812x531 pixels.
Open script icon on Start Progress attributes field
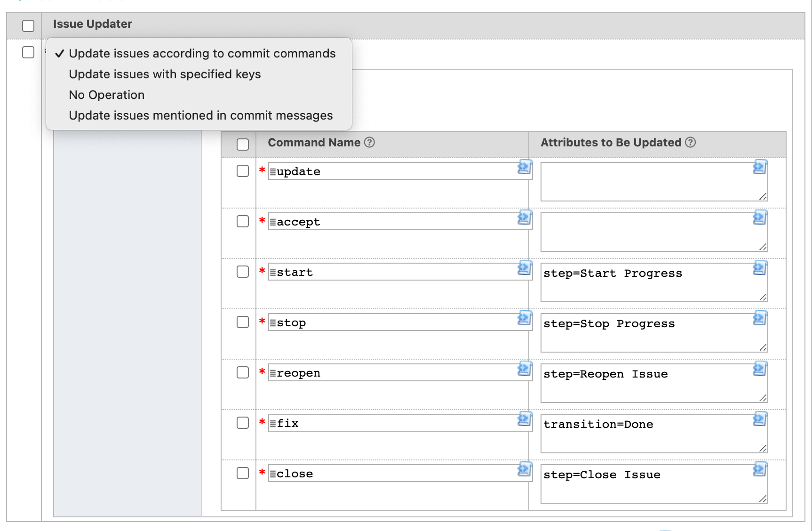click(760, 268)
